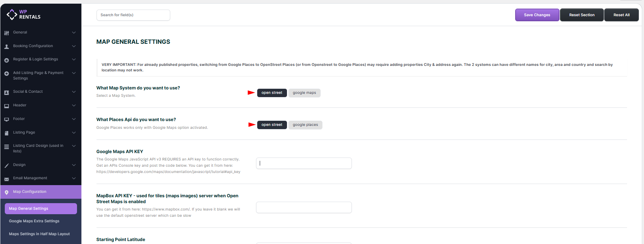This screenshot has width=644, height=244.
Task: Expand the Social & Contact chevron
Action: point(74,92)
